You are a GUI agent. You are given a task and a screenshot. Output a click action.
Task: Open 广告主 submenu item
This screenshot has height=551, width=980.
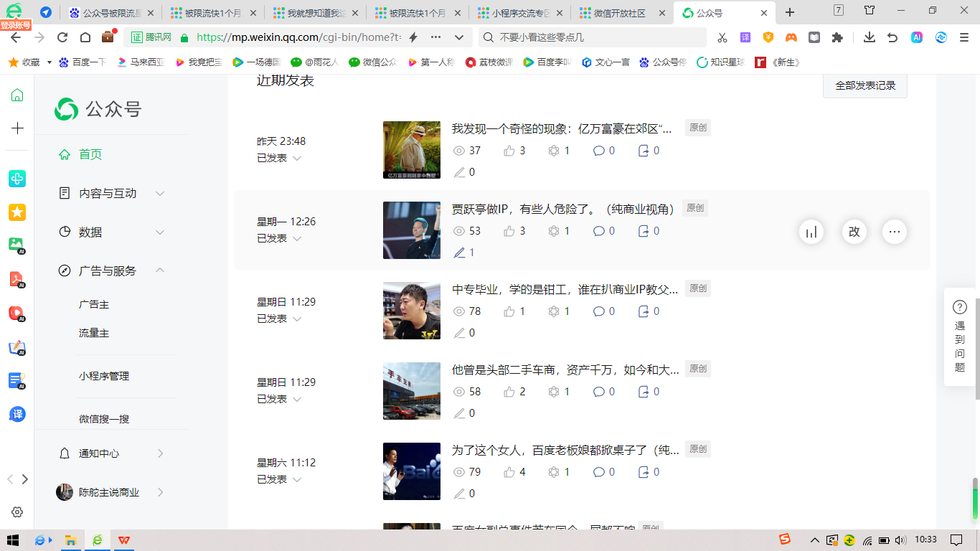coord(94,304)
